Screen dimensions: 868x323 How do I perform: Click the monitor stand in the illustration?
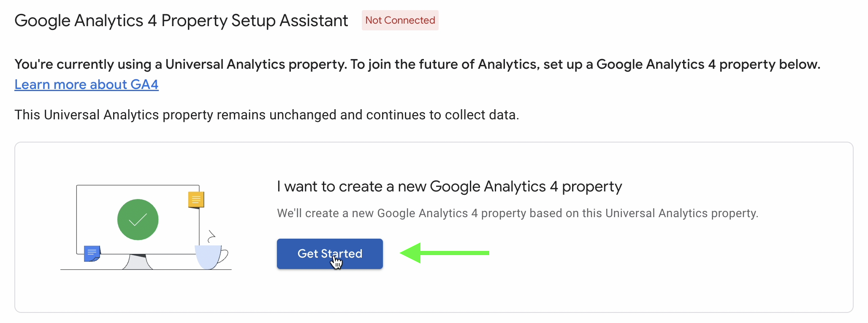[x=137, y=262]
